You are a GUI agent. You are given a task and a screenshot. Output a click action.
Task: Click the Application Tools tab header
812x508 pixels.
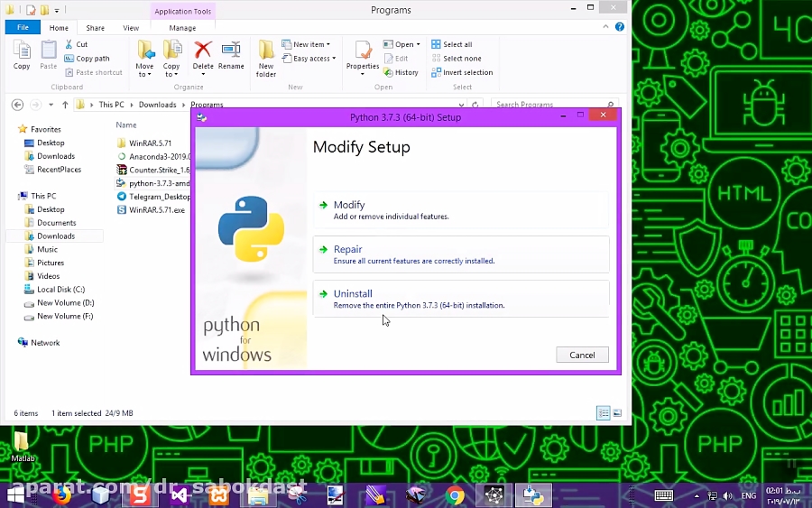click(x=183, y=12)
